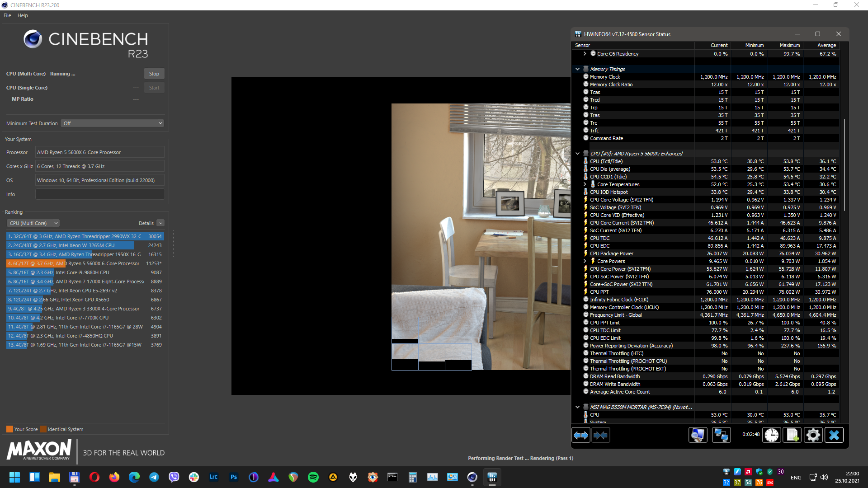Stop the multi core render test
The width and height of the screenshot is (868, 488).
click(x=154, y=74)
